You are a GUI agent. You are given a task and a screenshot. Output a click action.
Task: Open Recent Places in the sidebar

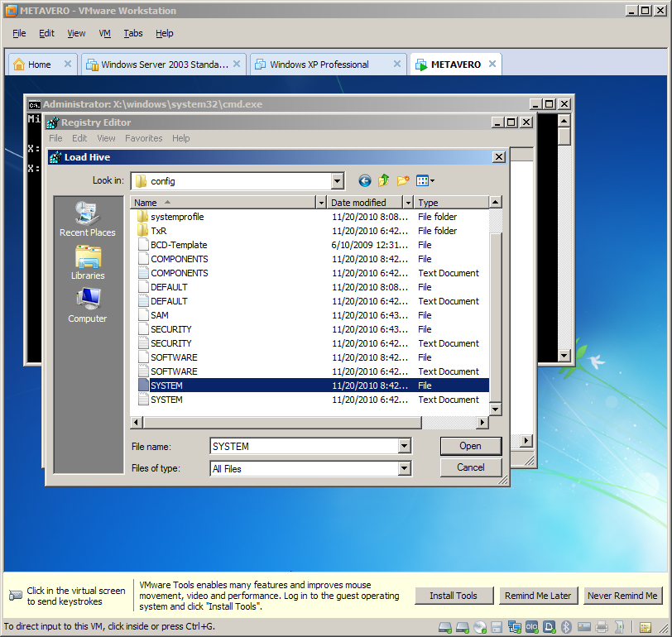click(x=88, y=219)
